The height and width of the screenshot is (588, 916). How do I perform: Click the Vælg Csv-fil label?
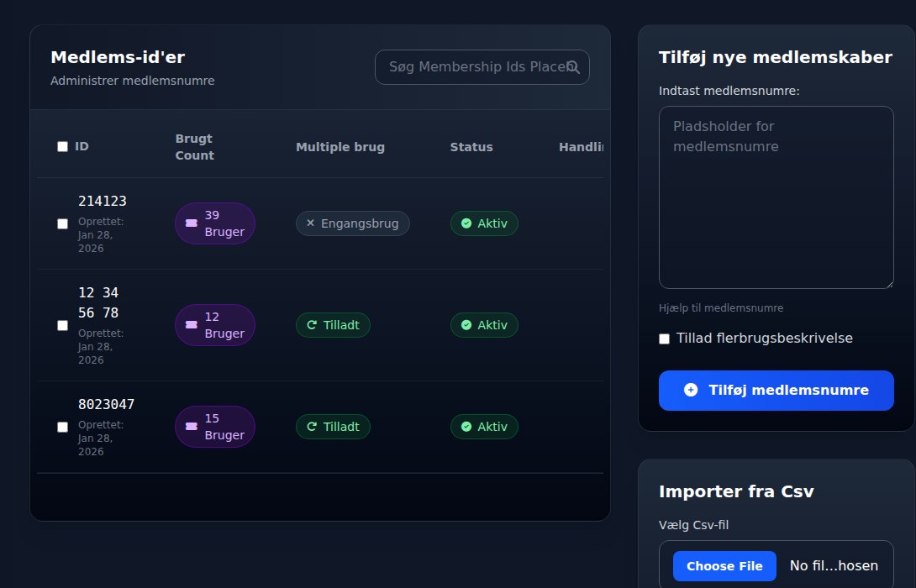click(693, 525)
